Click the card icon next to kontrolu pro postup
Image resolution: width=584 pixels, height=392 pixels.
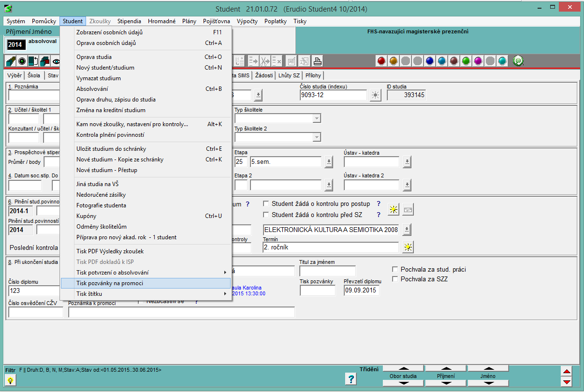[408, 209]
